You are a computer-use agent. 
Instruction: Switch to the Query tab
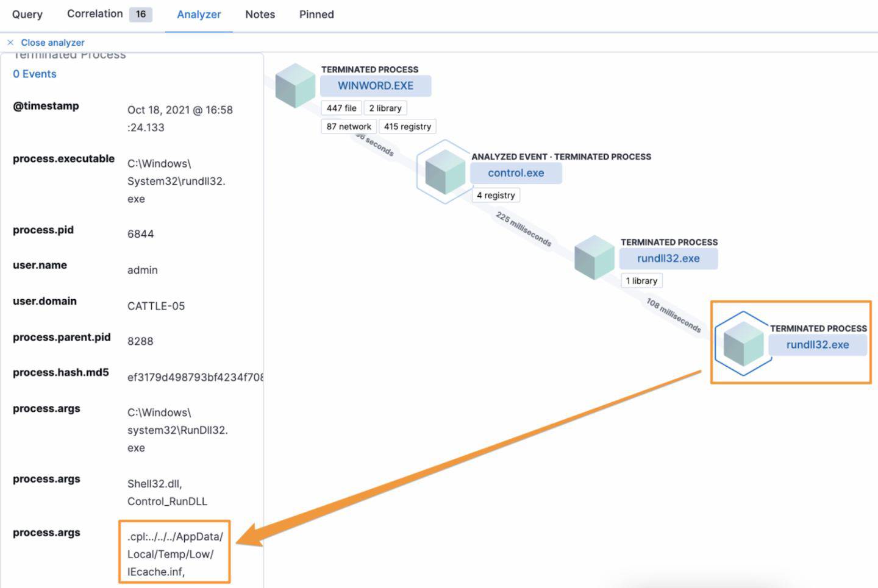(x=27, y=14)
